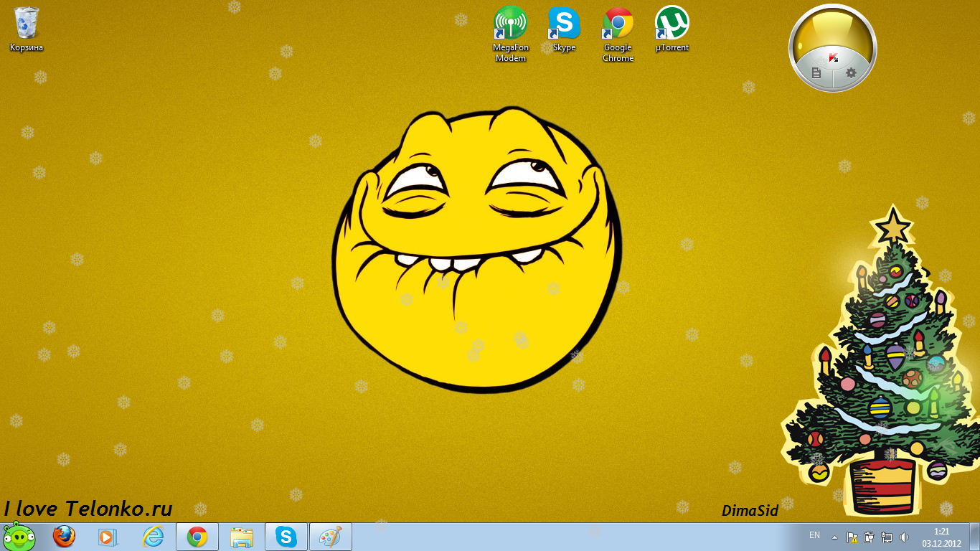This screenshot has width=980, height=551.
Task: Open the Kaspersky gadget settings gear
Action: [852, 72]
